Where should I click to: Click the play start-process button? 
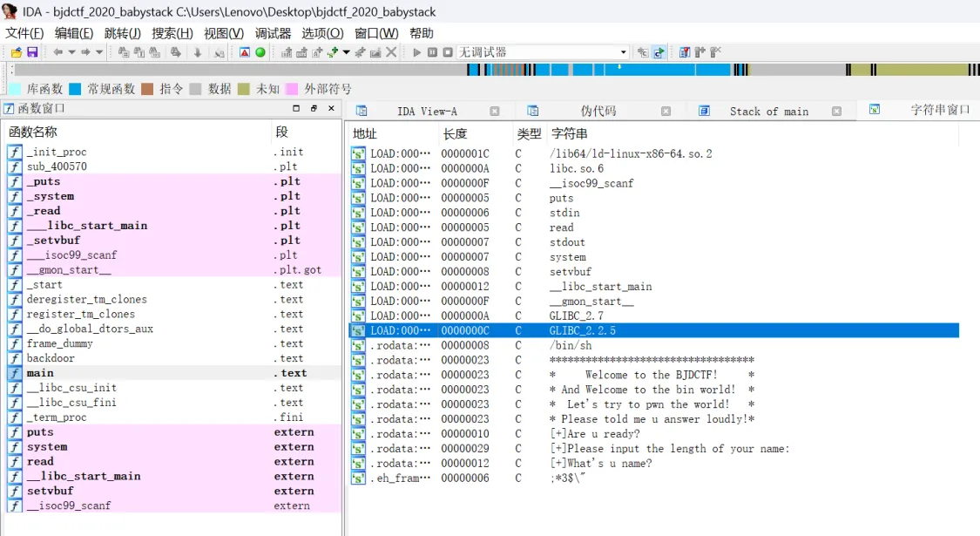tap(417, 52)
